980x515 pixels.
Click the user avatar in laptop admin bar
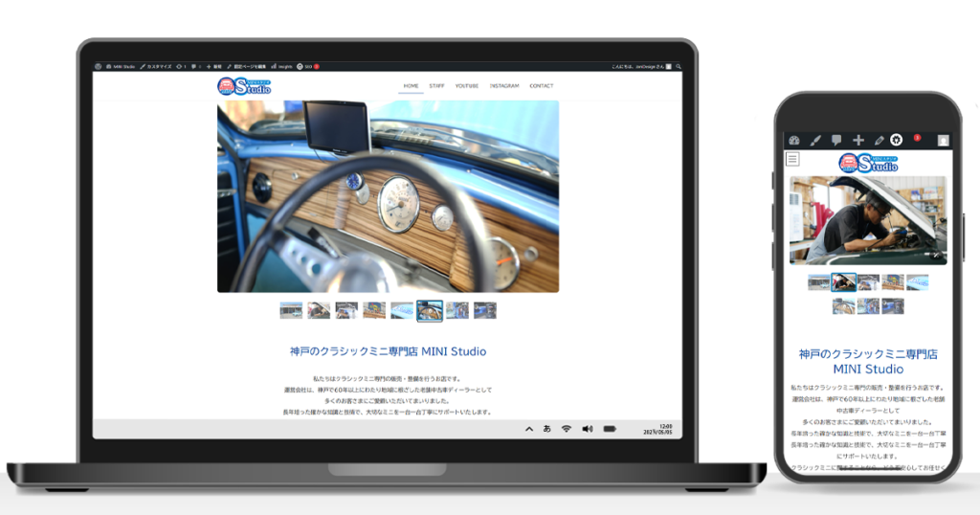669,66
